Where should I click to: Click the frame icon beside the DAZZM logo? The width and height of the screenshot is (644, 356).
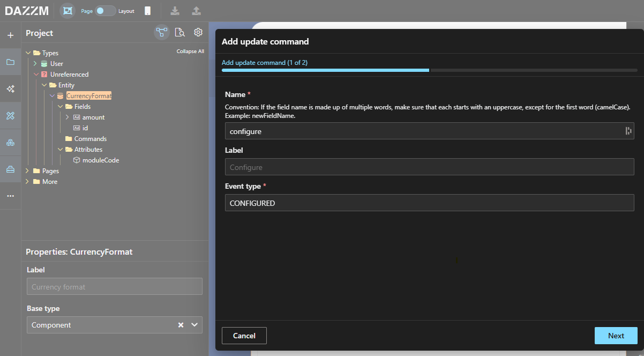click(68, 11)
